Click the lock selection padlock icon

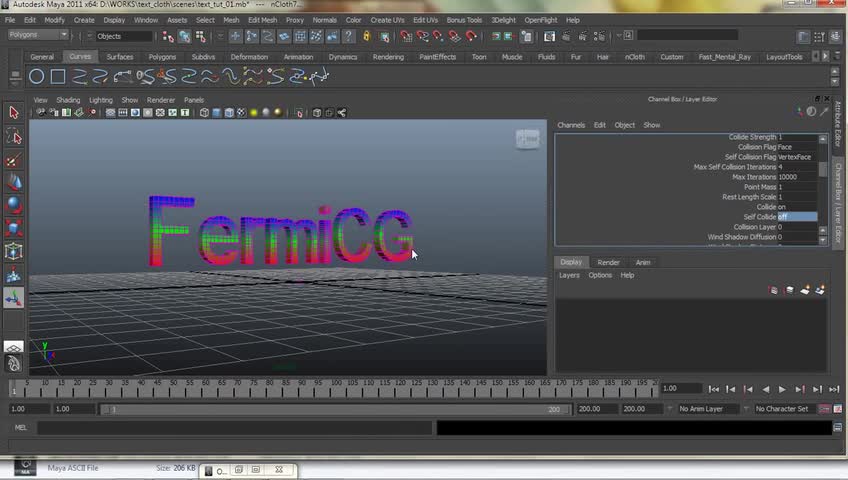367,36
